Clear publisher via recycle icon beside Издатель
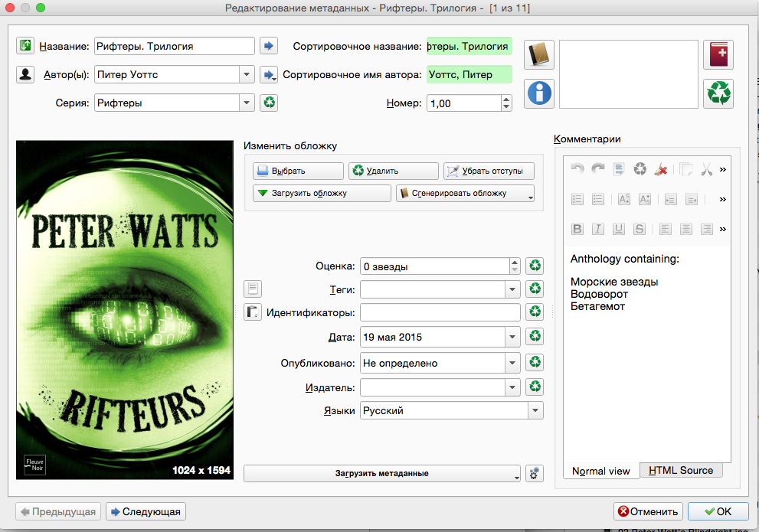 535,387
